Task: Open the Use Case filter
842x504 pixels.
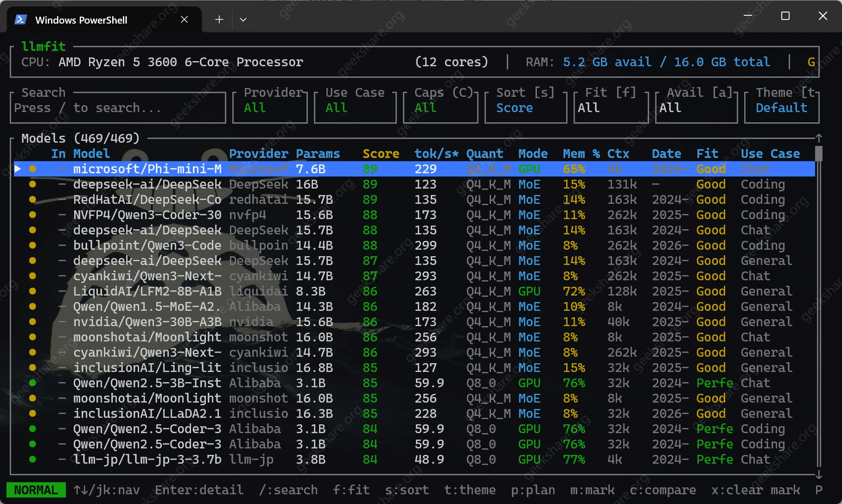Action: pyautogui.click(x=355, y=107)
